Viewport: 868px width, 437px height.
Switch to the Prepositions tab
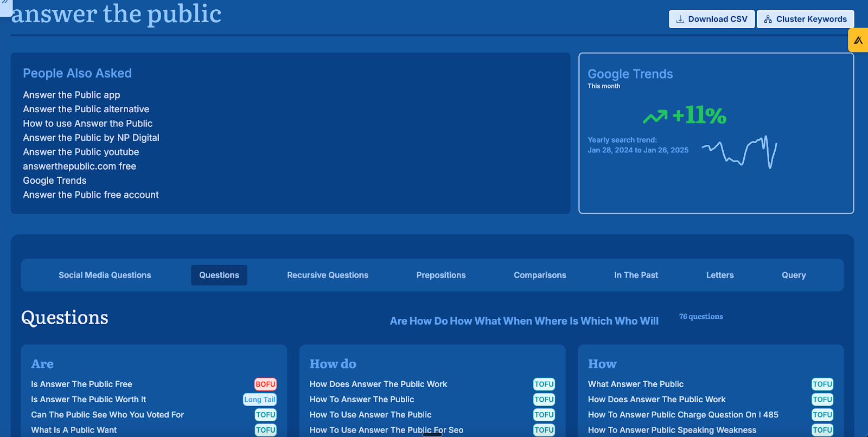(x=441, y=275)
